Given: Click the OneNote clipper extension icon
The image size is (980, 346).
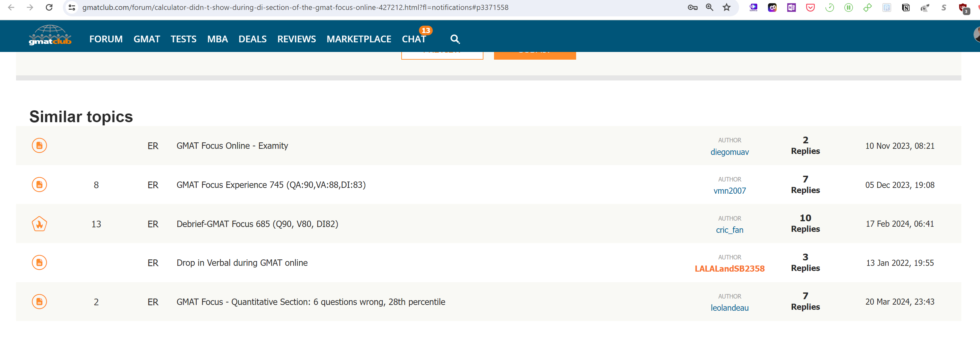Looking at the screenshot, I should tap(791, 8).
